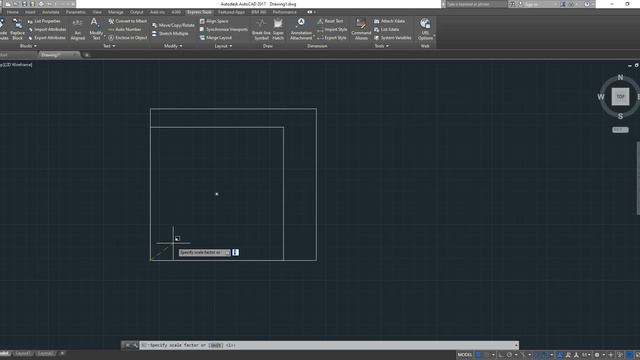Open the annotation scale 1:1 dropdown

pyautogui.click(x=587, y=355)
